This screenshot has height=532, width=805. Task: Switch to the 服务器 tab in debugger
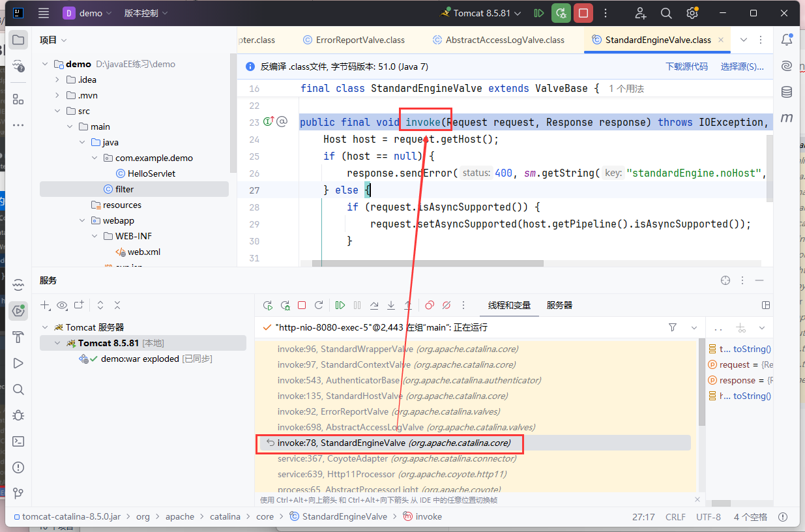tap(559, 305)
